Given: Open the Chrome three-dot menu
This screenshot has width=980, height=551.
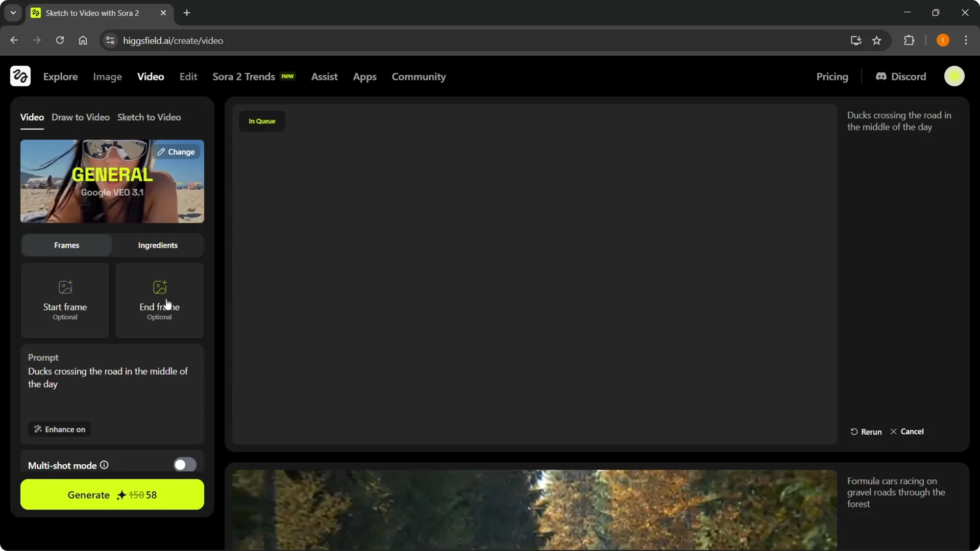Looking at the screenshot, I should pyautogui.click(x=966, y=40).
